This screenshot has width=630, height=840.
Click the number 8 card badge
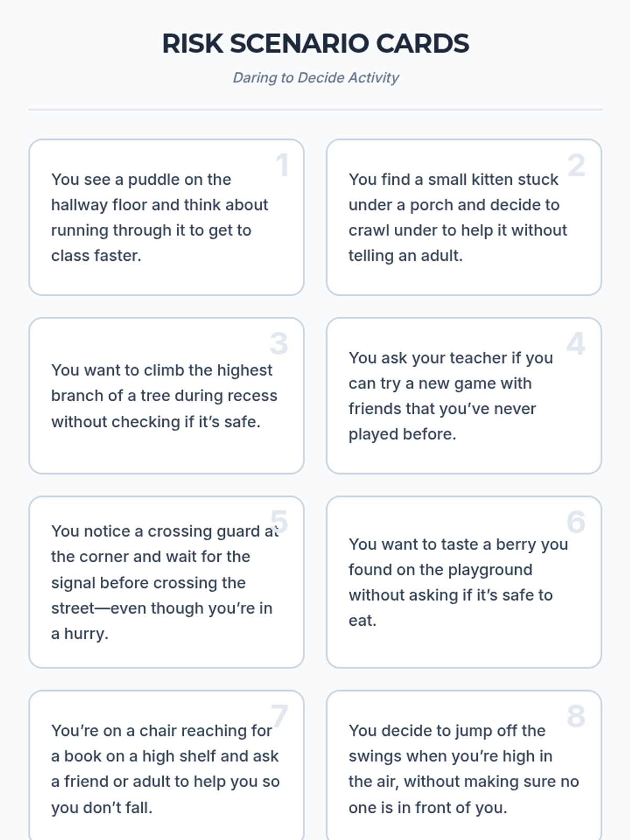576,716
